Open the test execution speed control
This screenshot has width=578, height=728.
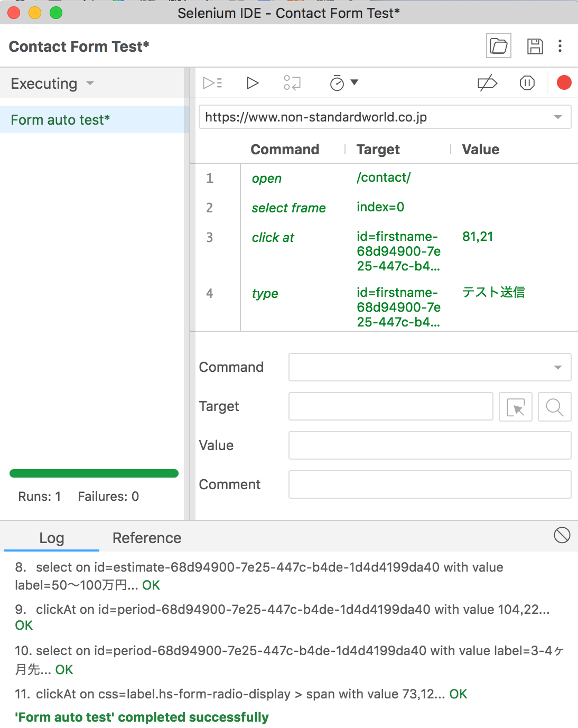coord(344,83)
